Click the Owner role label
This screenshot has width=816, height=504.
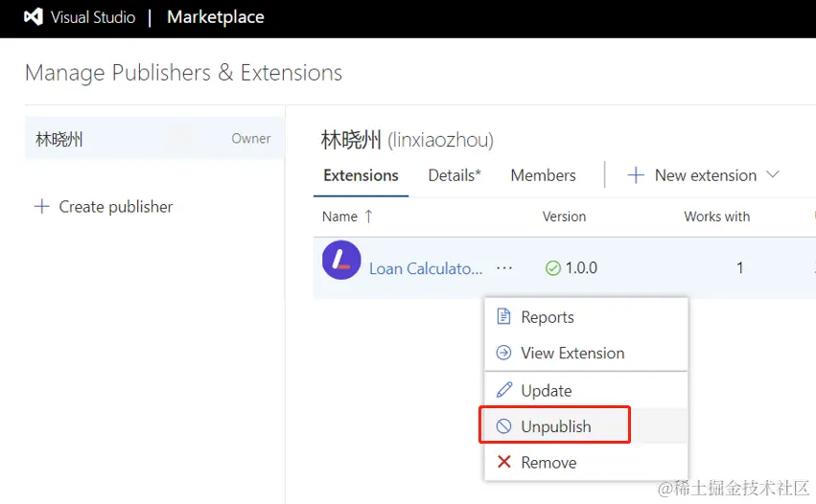pos(251,138)
